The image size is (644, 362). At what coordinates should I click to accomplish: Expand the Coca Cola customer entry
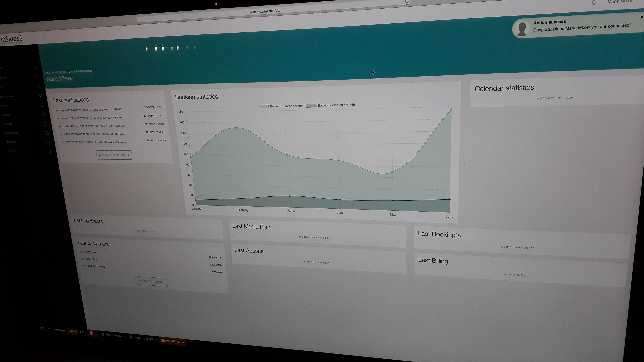coord(83,259)
